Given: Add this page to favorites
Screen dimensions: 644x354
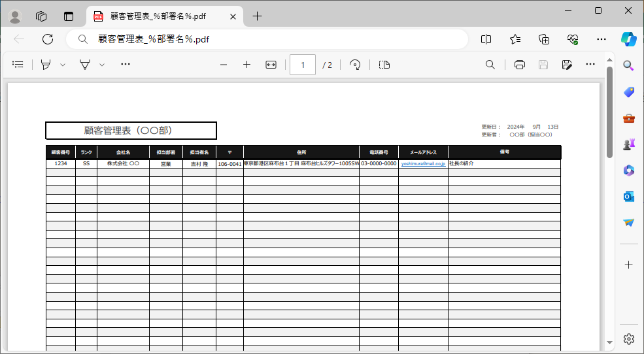Looking at the screenshot, I should tap(515, 39).
